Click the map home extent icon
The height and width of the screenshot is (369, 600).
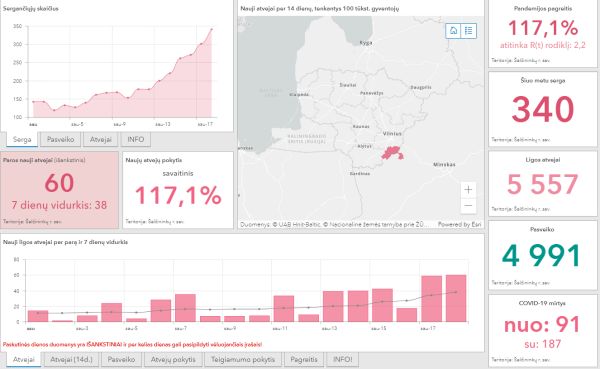point(453,31)
